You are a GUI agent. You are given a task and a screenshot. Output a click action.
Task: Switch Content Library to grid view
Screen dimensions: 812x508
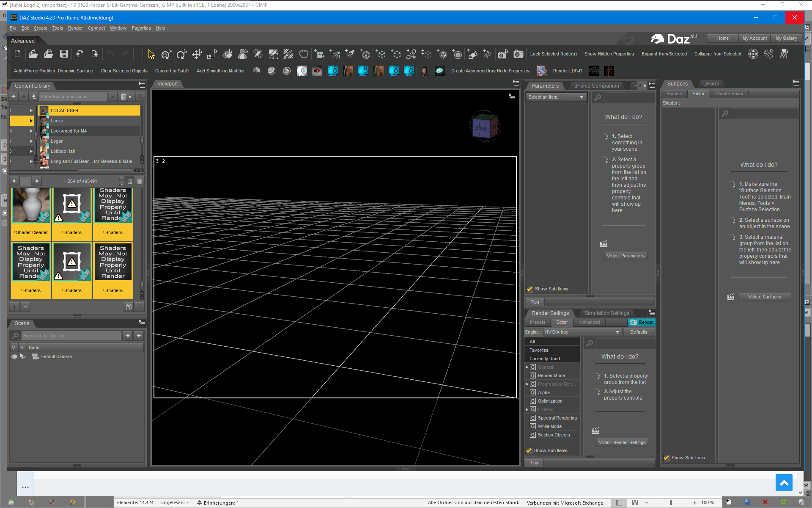coord(130,181)
